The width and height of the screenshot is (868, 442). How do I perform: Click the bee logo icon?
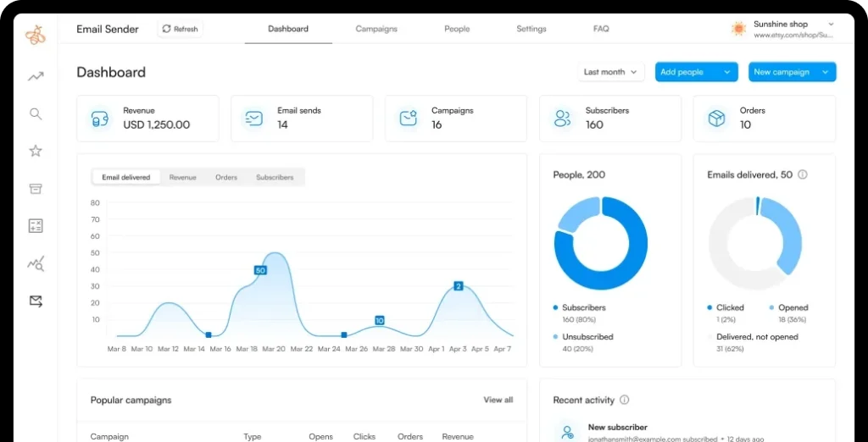[36, 35]
